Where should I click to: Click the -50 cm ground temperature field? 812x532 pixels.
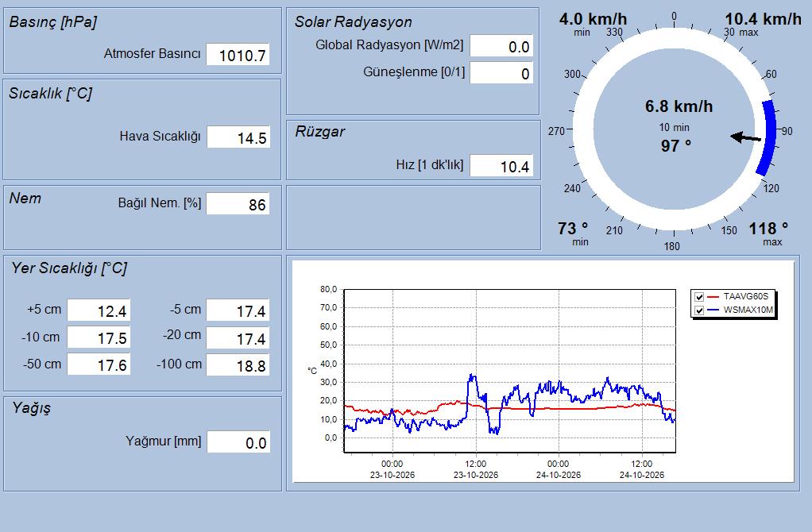point(99,364)
